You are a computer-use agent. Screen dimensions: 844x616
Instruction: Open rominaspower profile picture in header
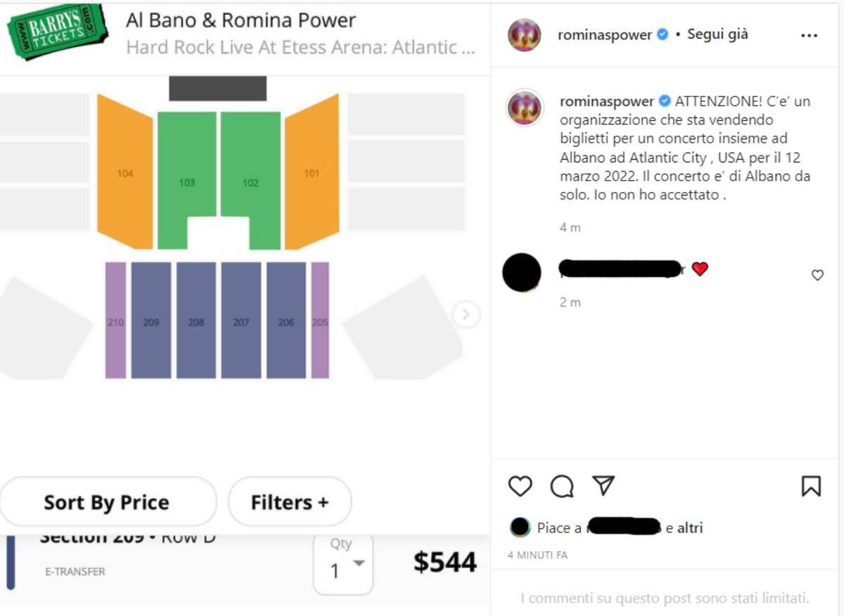click(524, 35)
